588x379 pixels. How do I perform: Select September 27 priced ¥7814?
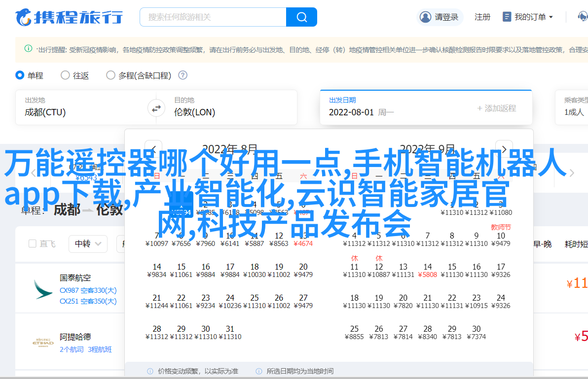click(x=403, y=333)
